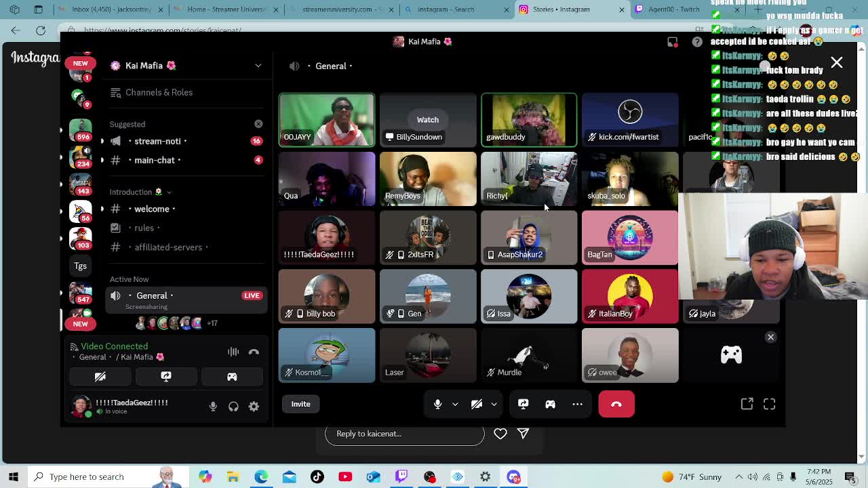This screenshot has height=488, width=868.
Task: Select the kick.com/fwartist tile
Action: pyautogui.click(x=630, y=120)
